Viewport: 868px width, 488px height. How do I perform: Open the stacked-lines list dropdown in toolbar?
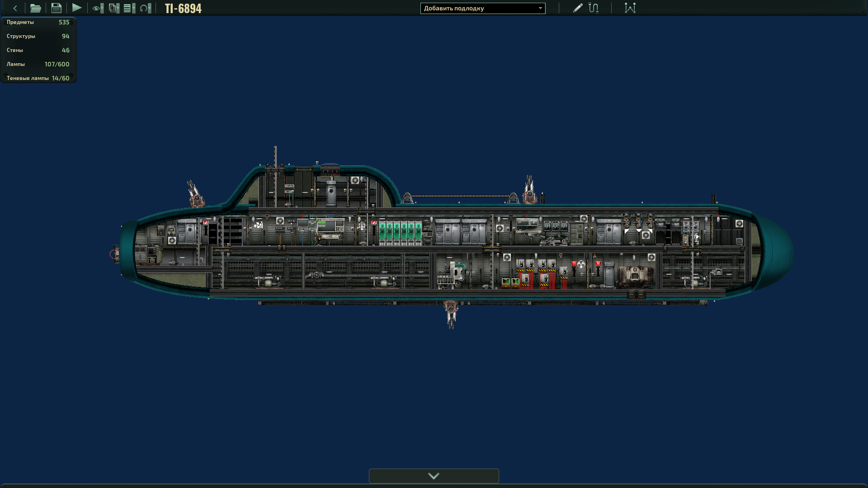130,8
